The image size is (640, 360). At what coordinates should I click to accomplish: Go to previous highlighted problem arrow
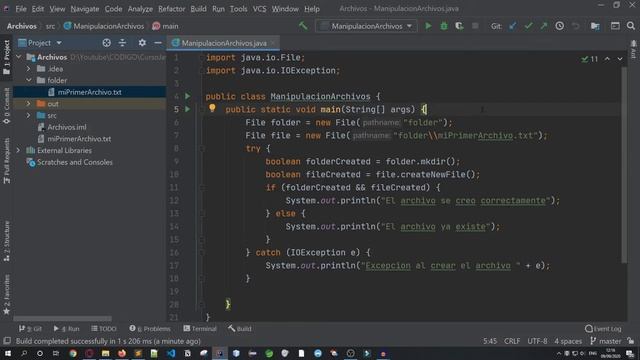pos(607,59)
